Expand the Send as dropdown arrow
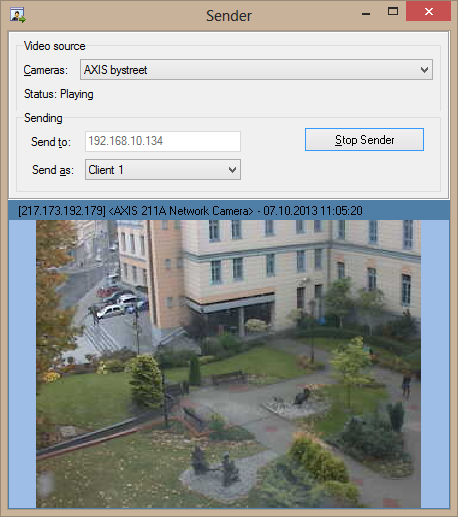This screenshot has width=458, height=517. pos(233,170)
